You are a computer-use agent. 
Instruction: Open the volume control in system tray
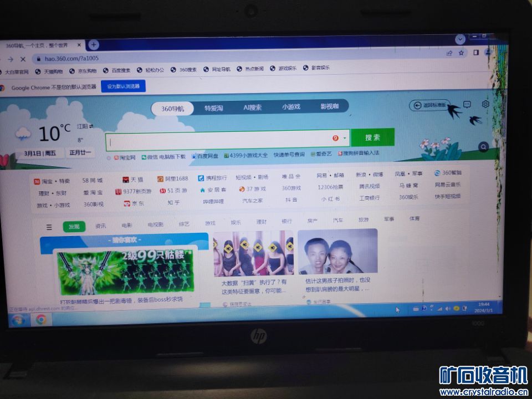click(448, 309)
